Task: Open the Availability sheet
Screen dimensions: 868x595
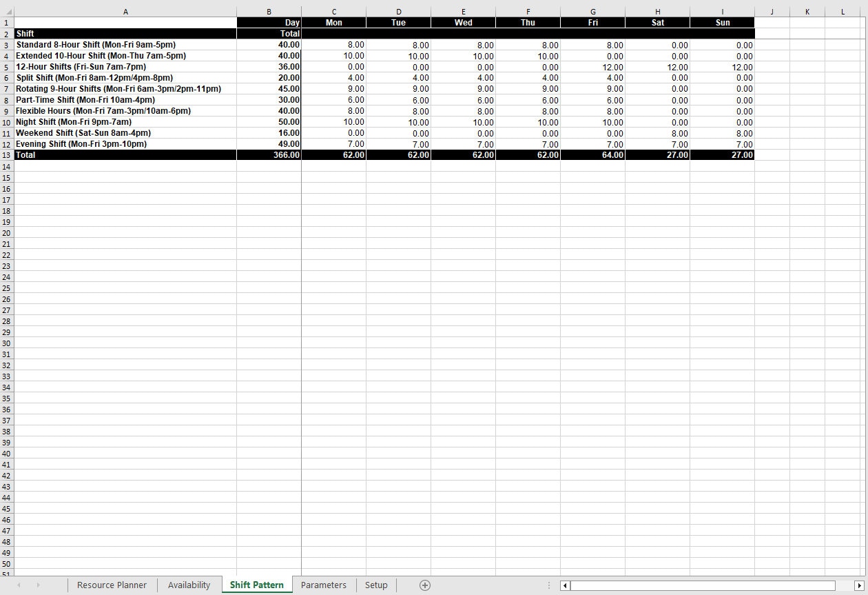Action: [x=189, y=585]
